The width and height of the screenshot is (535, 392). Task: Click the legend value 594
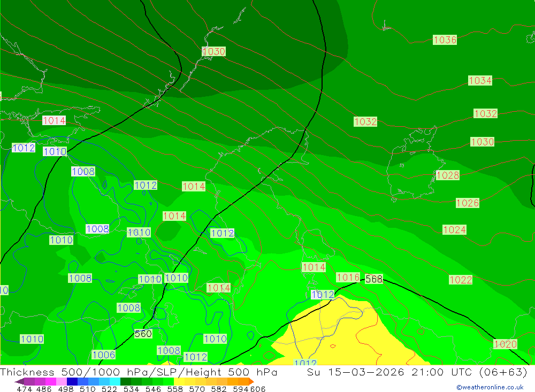[240, 389]
